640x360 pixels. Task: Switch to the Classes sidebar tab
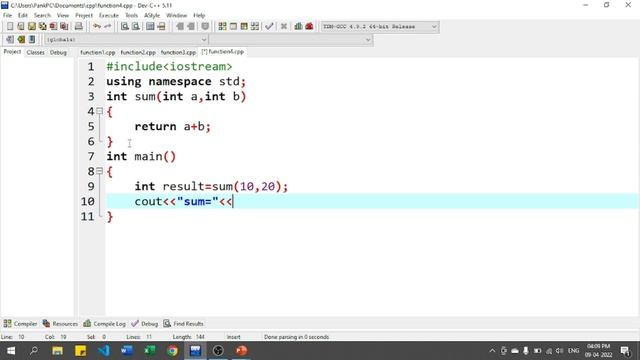coord(36,52)
